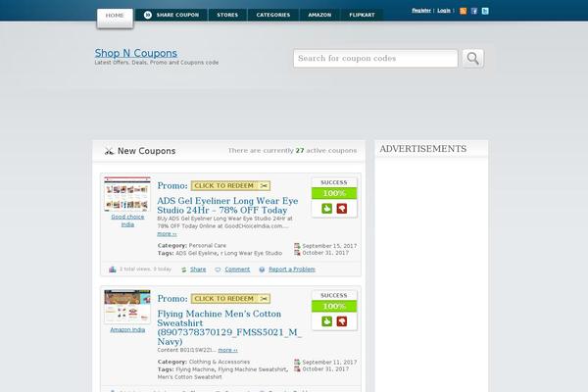Viewport: 588px width, 392px height.
Task: Click the New Coupons heading
Action: pyautogui.click(x=147, y=151)
